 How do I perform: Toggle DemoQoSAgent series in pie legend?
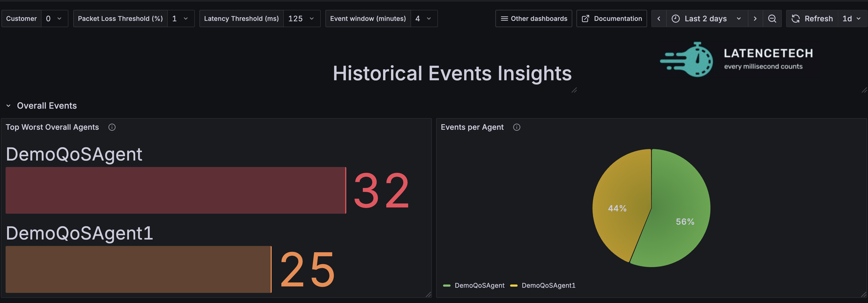click(x=480, y=285)
